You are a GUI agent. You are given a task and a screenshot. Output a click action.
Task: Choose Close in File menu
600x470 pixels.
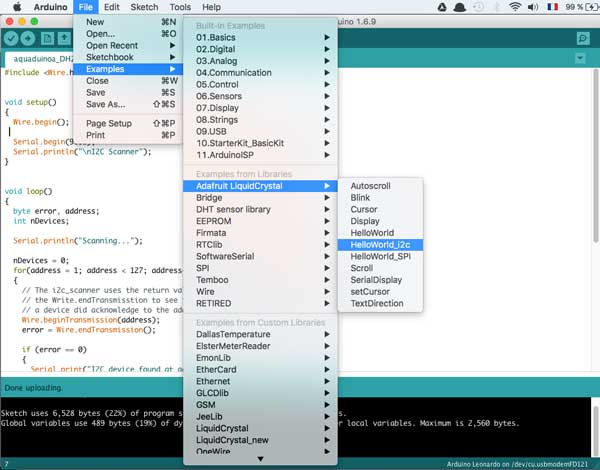click(x=127, y=81)
